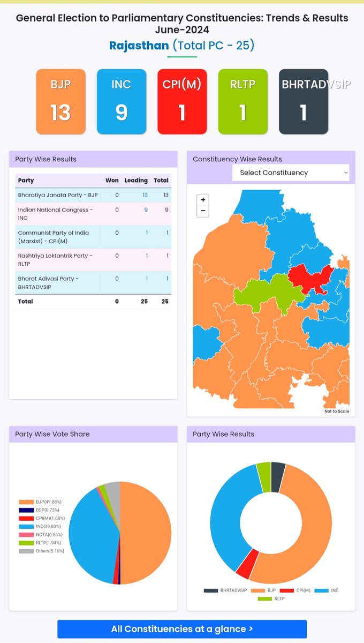Click the Total row leading value 25
This screenshot has width=364, height=643.
[144, 302]
